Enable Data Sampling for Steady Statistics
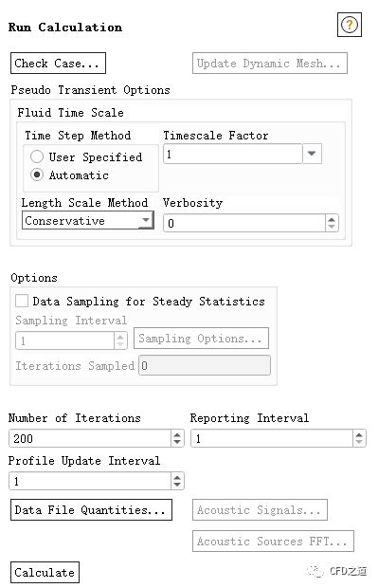Viewport: 378px width, 588px height. point(22,301)
